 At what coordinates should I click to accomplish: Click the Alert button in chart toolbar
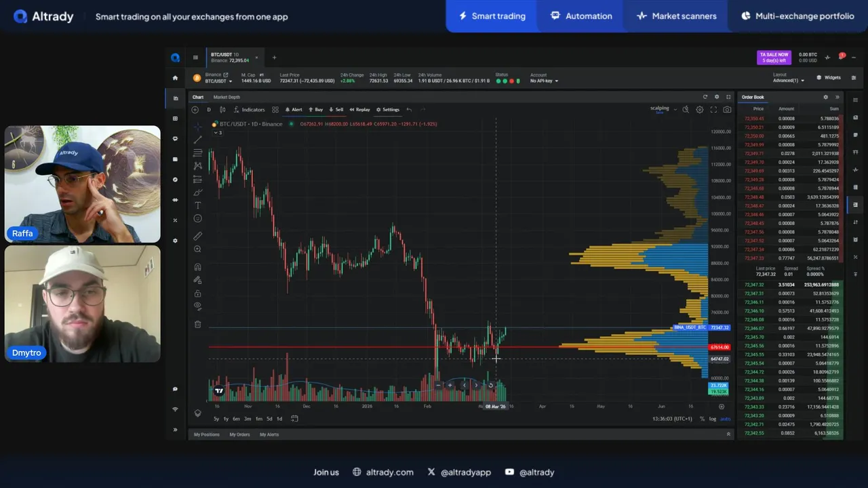coord(294,109)
